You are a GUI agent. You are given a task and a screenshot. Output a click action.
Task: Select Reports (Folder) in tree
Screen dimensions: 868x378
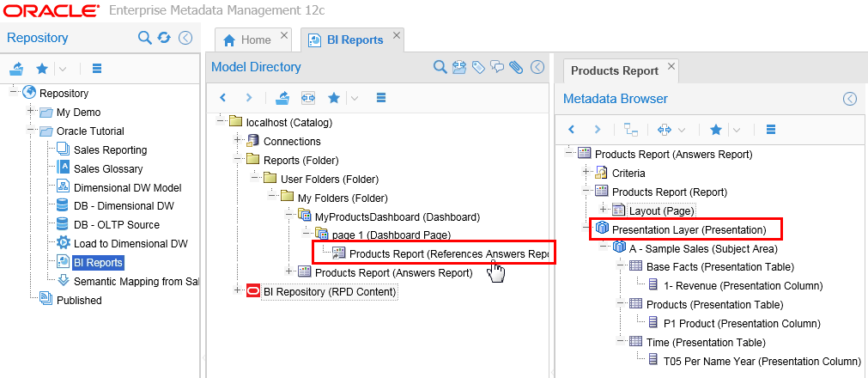[300, 160]
